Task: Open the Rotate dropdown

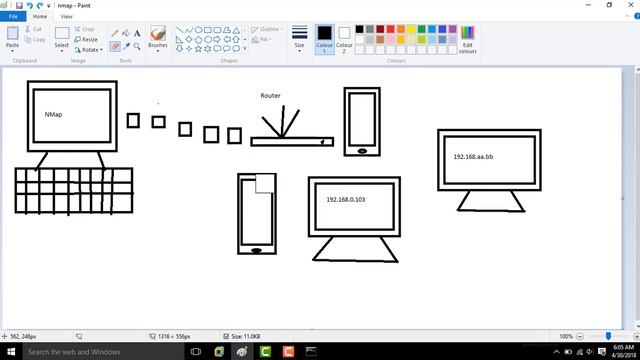Action: [89, 50]
